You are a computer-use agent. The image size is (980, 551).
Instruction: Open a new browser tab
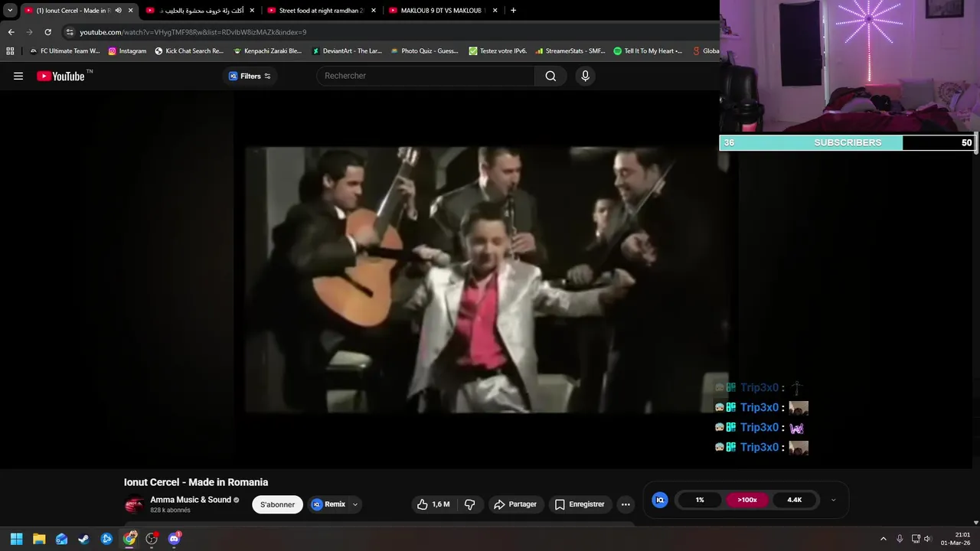[x=513, y=11]
